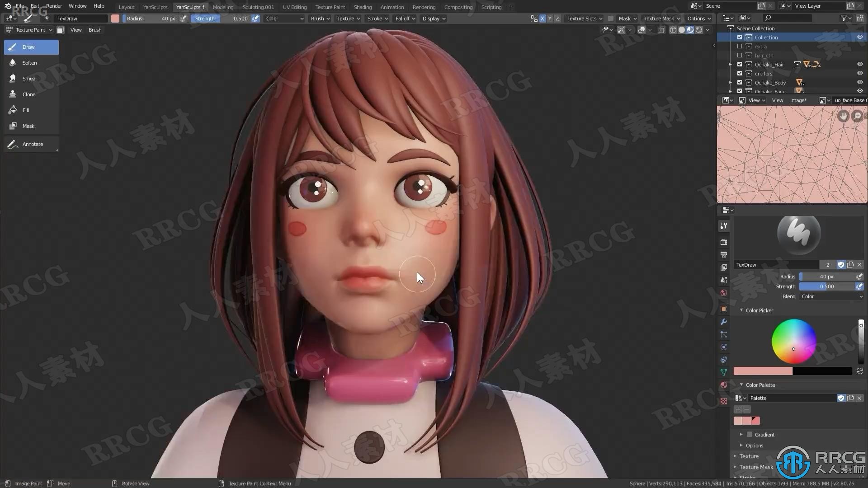This screenshot has height=488, width=868.
Task: Open the Brush menu in viewport header
Action: (x=95, y=30)
